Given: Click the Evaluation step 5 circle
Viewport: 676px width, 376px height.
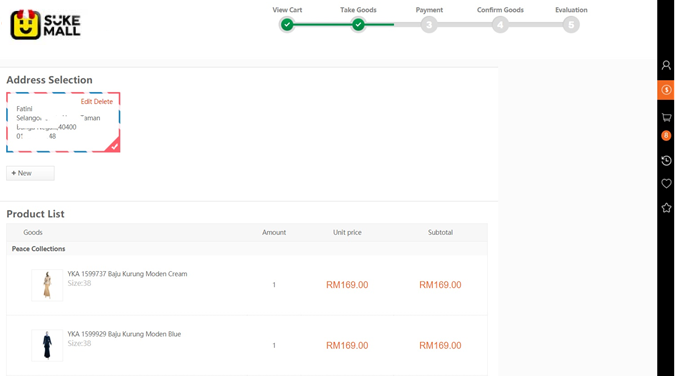Looking at the screenshot, I should tap(571, 25).
